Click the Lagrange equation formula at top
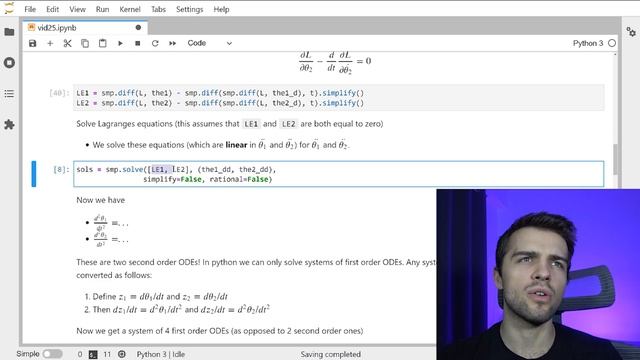The height and width of the screenshot is (360, 640). (x=335, y=63)
